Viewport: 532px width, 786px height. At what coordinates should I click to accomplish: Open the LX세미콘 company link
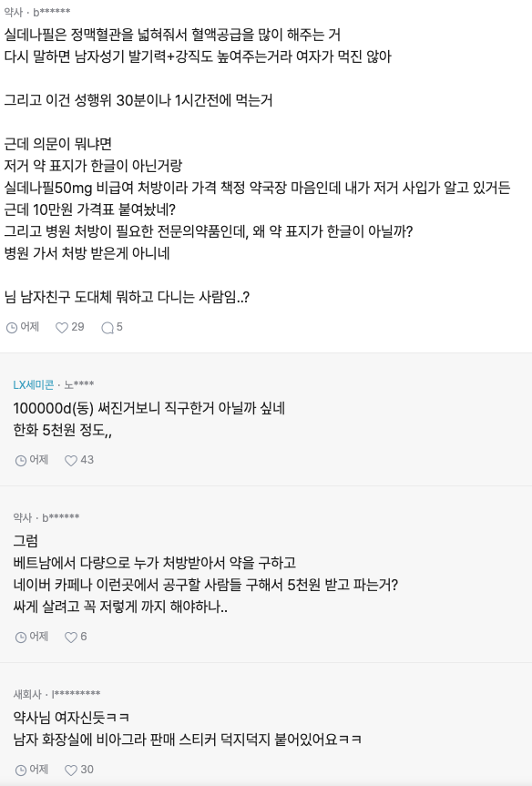click(x=33, y=384)
